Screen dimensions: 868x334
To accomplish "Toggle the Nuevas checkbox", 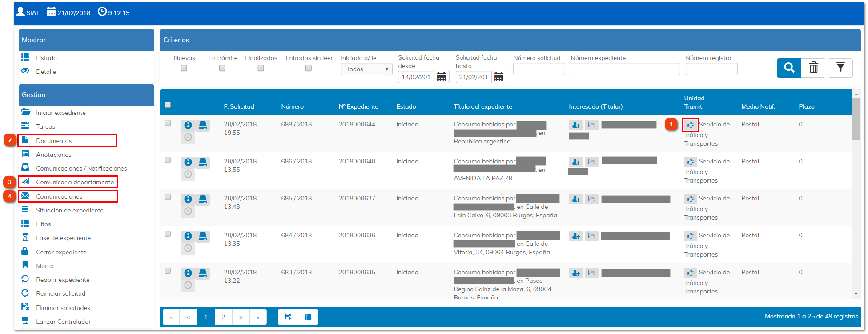I will click(x=184, y=68).
